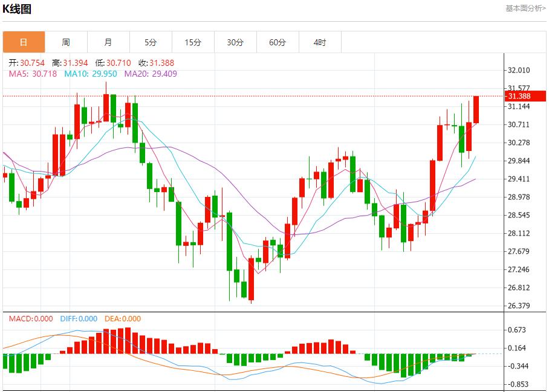Select the 日 daily chart tab
The image size is (549, 392).
(24, 42)
